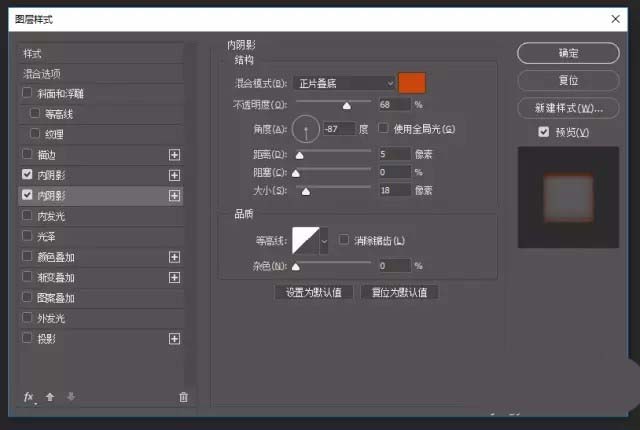Click the style preview thumbnail
640x430 pixels.
click(x=568, y=197)
